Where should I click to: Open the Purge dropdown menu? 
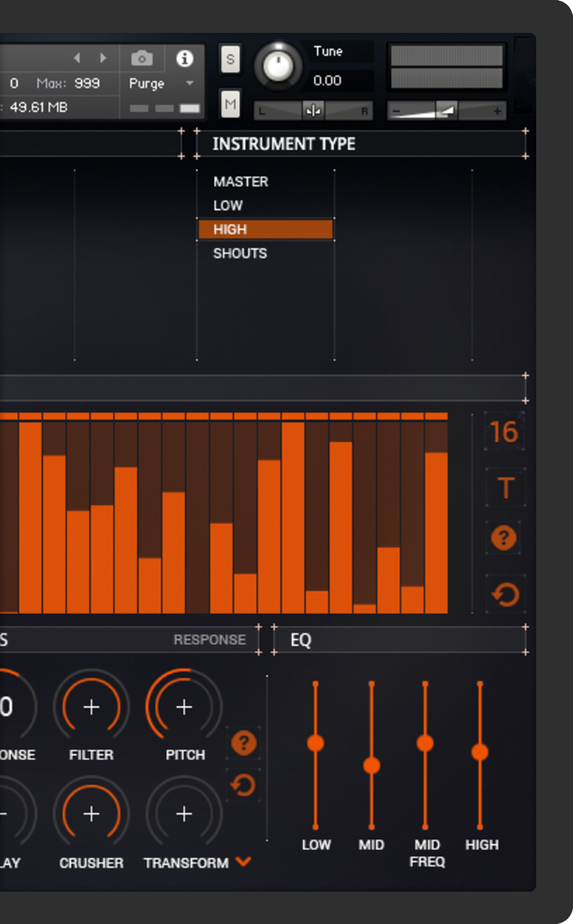point(162,83)
